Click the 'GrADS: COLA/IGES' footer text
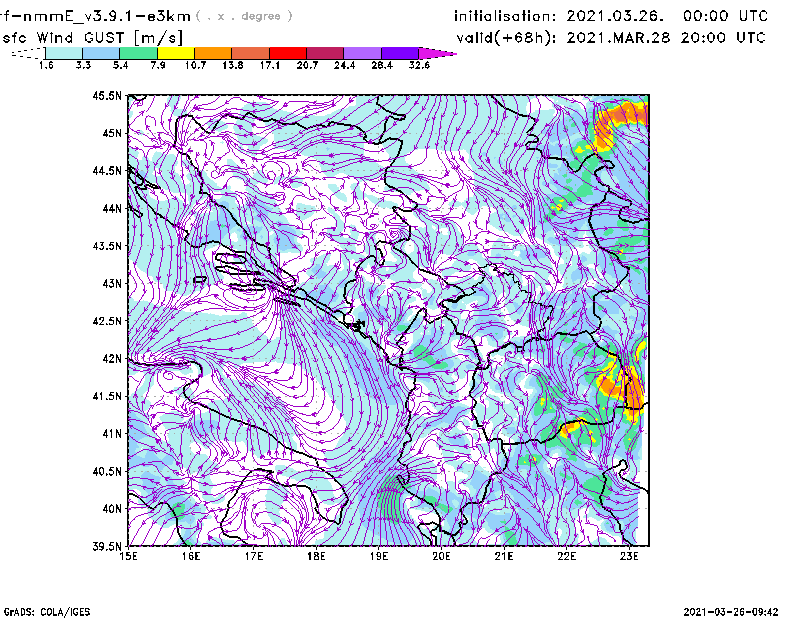The image size is (800, 618). (47, 612)
